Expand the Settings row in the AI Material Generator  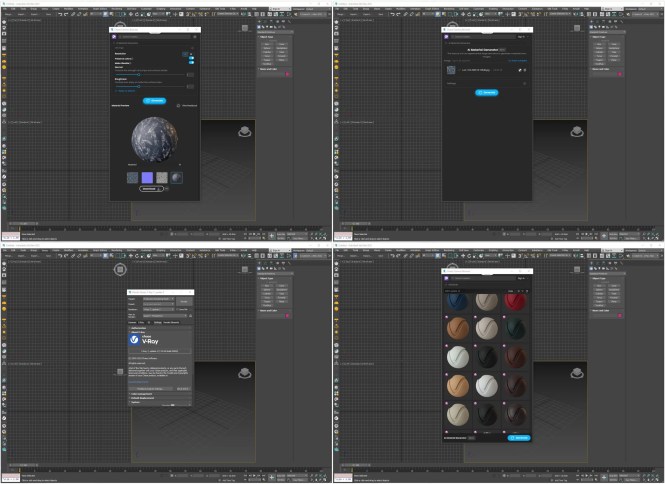486,84
